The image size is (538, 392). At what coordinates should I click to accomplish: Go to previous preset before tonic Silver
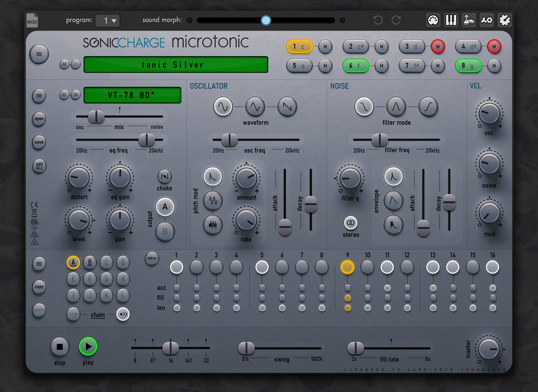point(64,64)
